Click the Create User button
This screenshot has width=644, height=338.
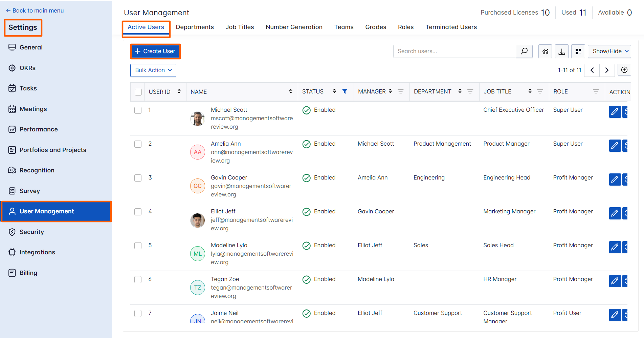(155, 51)
